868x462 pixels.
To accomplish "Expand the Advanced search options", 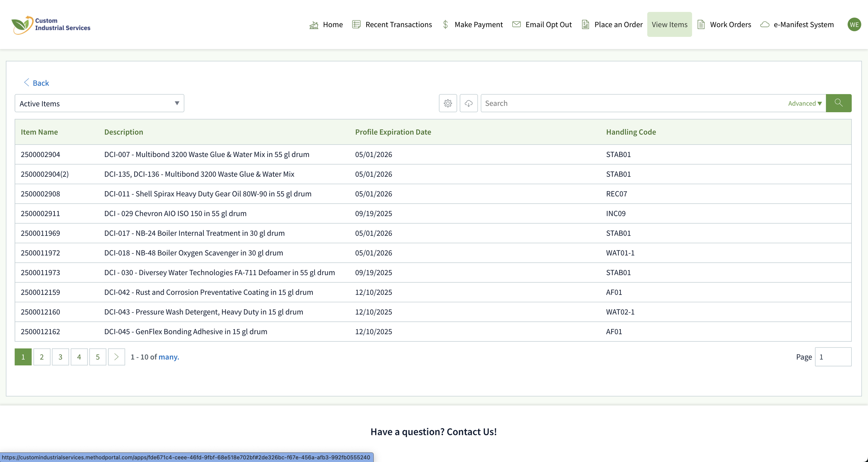I will tap(804, 104).
